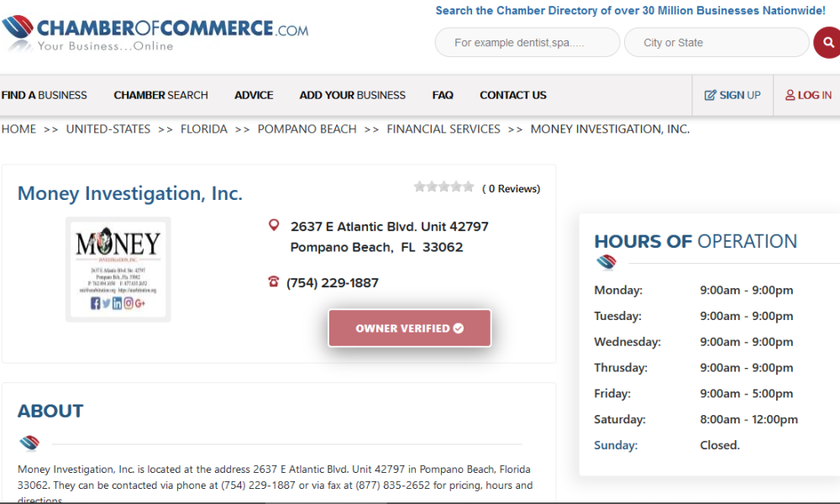Click the Sign Up pencil icon
This screenshot has width=840, height=504.
(711, 96)
